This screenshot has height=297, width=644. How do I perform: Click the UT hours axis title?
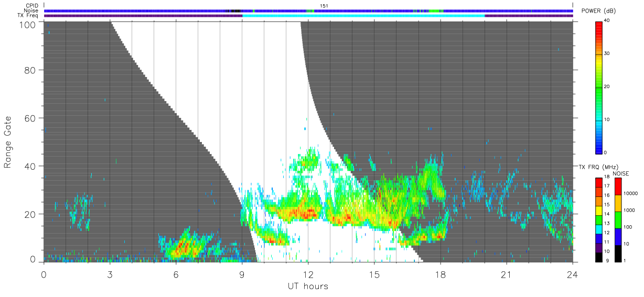pos(308,287)
